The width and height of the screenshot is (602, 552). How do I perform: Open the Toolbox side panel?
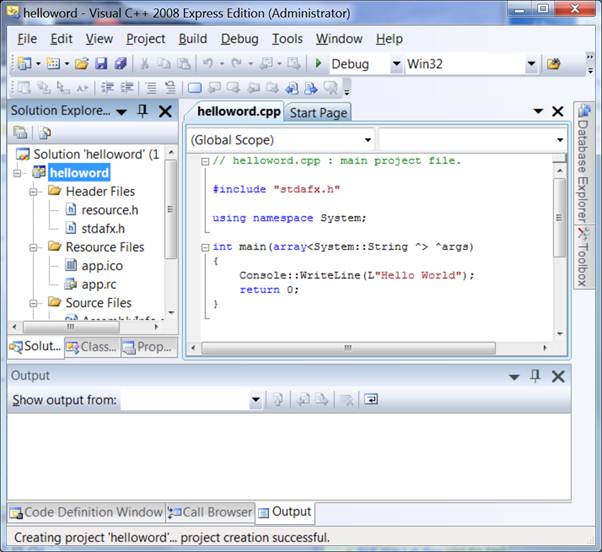[583, 256]
